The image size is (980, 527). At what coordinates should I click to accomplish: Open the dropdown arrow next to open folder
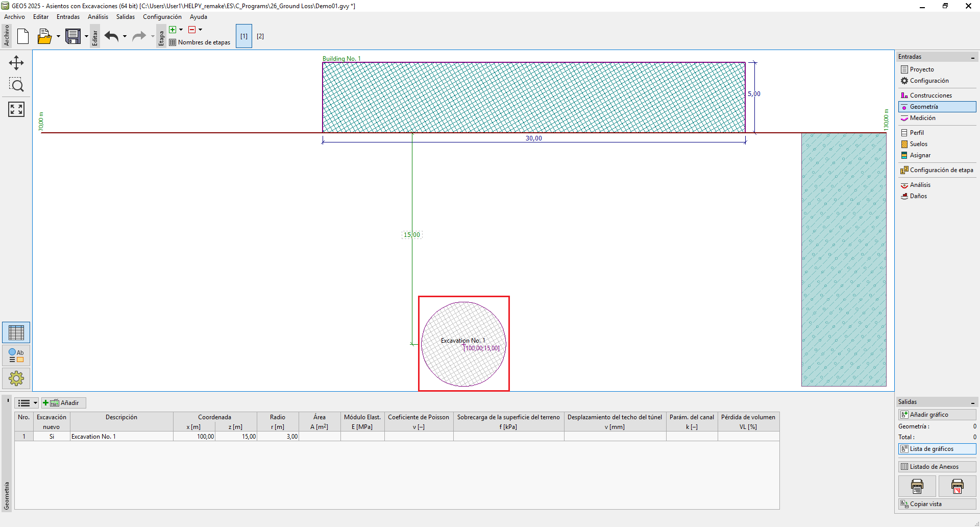click(x=58, y=36)
